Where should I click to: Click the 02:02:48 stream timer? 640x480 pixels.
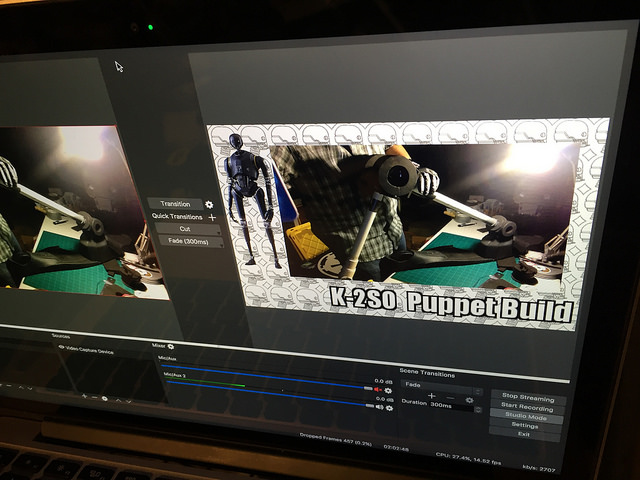(x=396, y=448)
